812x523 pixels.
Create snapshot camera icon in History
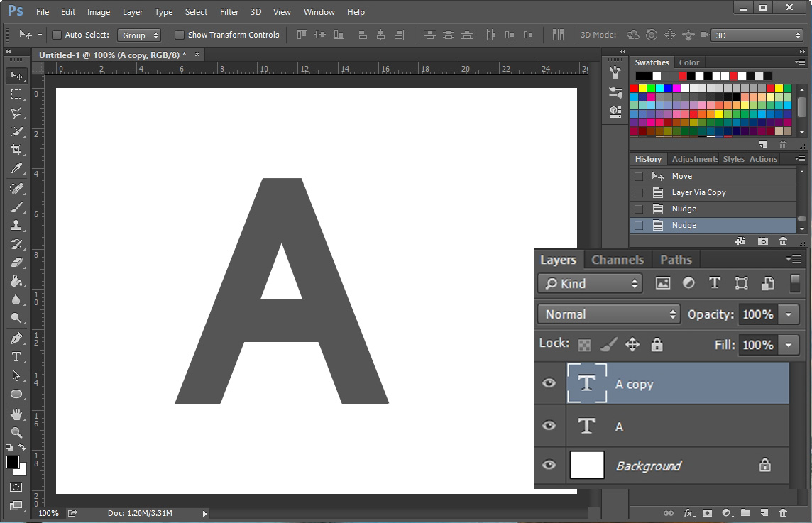coord(763,241)
